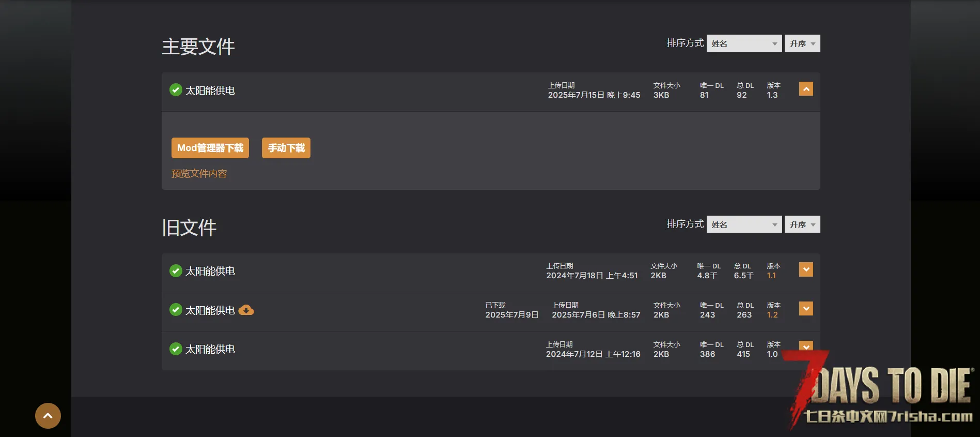Expand the version 1.1 old file row
The height and width of the screenshot is (437, 980).
[x=805, y=269]
